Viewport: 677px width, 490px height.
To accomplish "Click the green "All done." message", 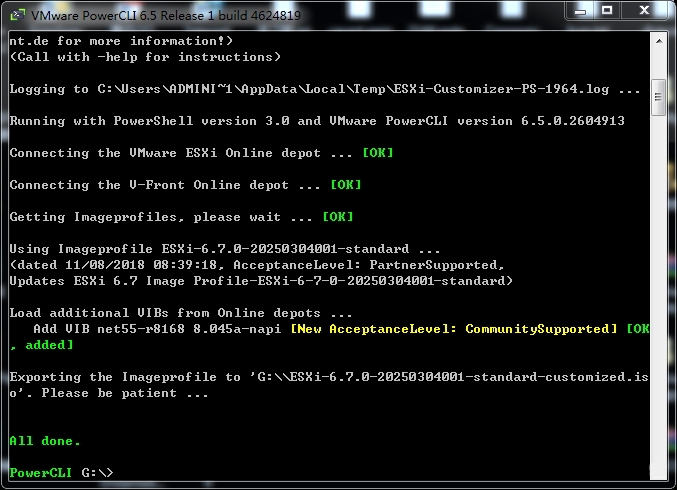I will 45,440.
